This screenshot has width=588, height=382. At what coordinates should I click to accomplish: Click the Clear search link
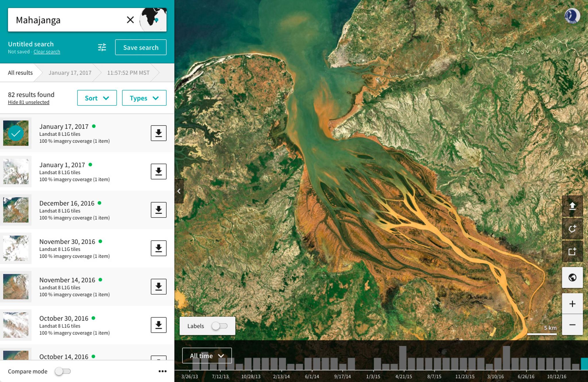(47, 52)
